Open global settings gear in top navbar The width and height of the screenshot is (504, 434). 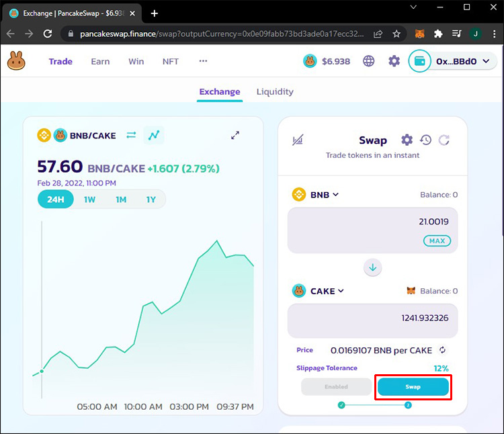394,61
